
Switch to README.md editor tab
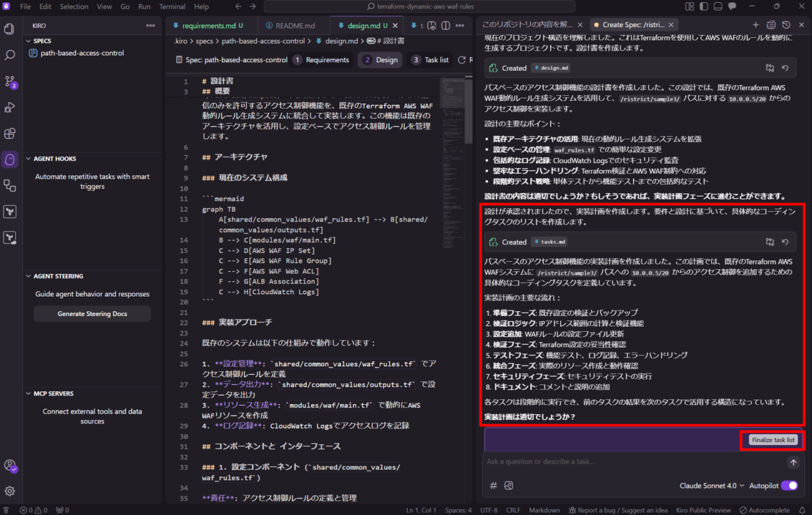tap(290, 25)
